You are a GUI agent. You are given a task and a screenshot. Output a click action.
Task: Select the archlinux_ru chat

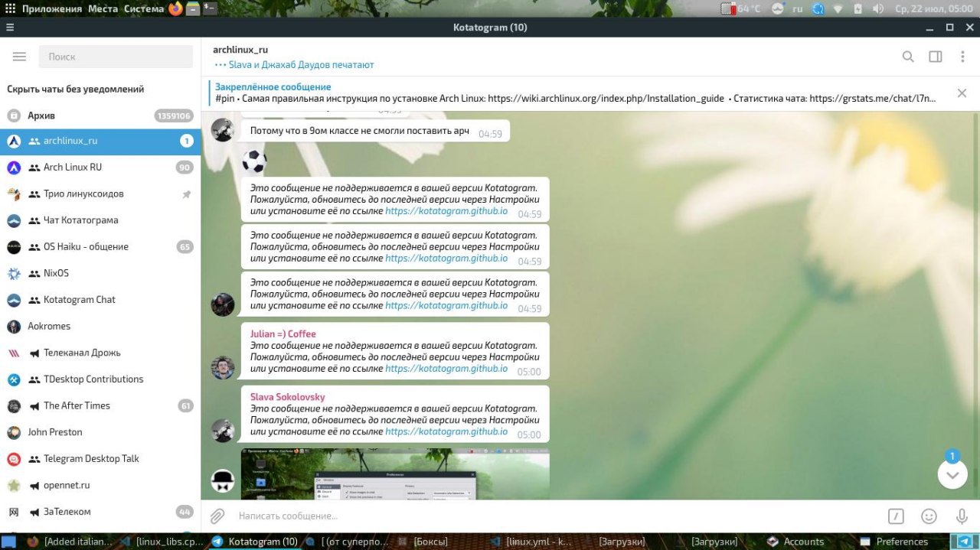click(100, 141)
